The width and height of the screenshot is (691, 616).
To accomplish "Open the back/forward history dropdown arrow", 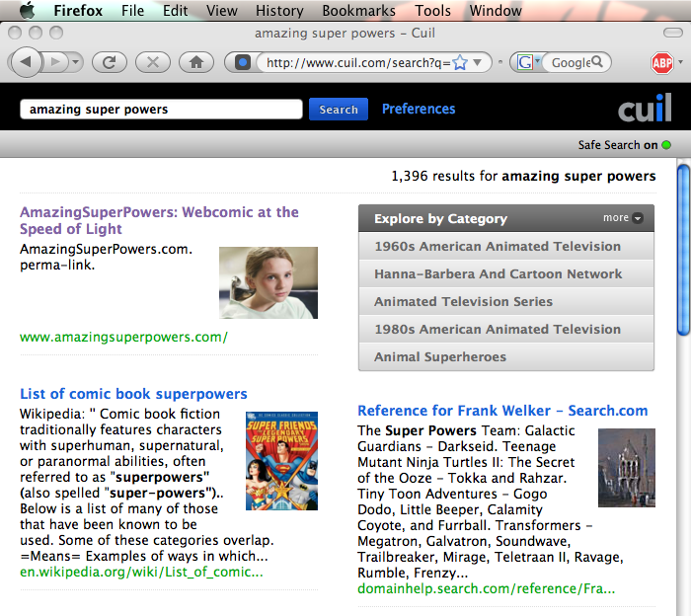I will coord(76,62).
